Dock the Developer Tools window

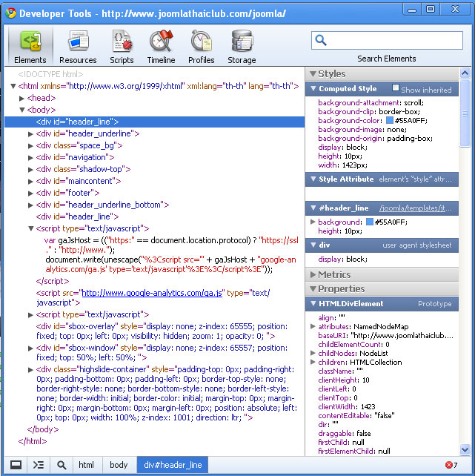tap(16, 465)
